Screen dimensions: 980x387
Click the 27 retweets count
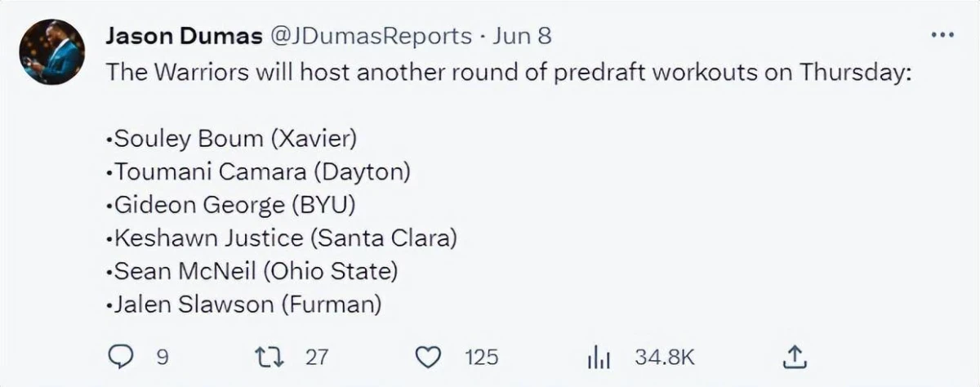tap(316, 358)
